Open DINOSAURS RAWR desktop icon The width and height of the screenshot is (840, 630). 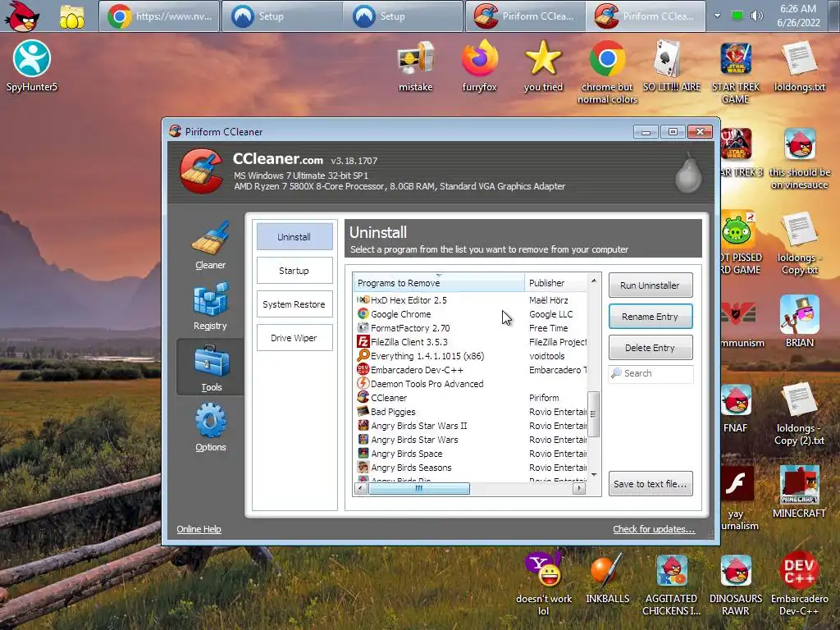point(736,583)
